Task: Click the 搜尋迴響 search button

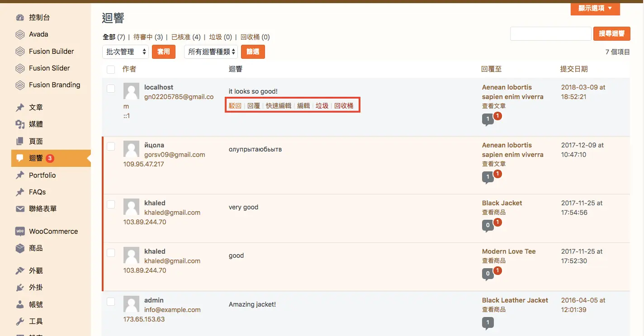Action: (x=611, y=33)
